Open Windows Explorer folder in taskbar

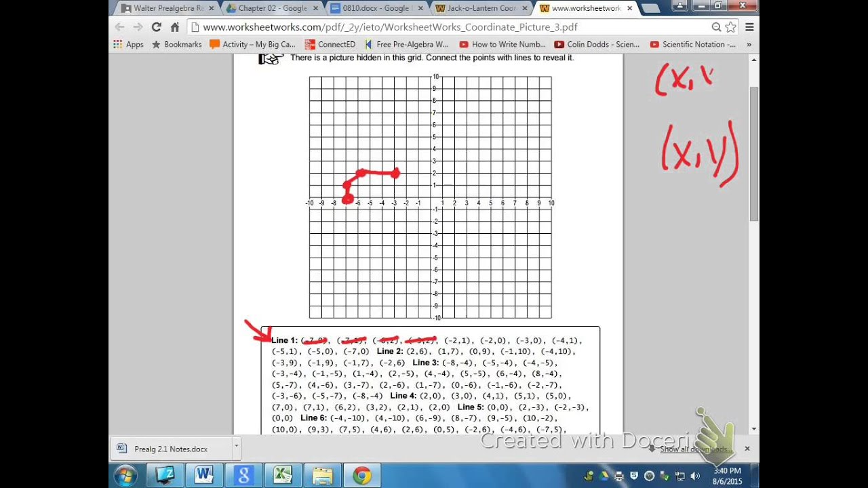click(323, 475)
